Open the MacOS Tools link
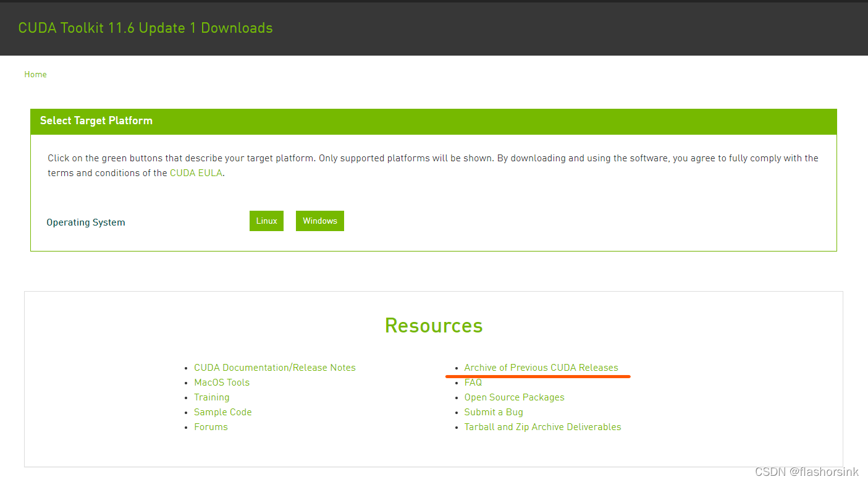Screen dimensions: 868x482 pyautogui.click(x=222, y=382)
